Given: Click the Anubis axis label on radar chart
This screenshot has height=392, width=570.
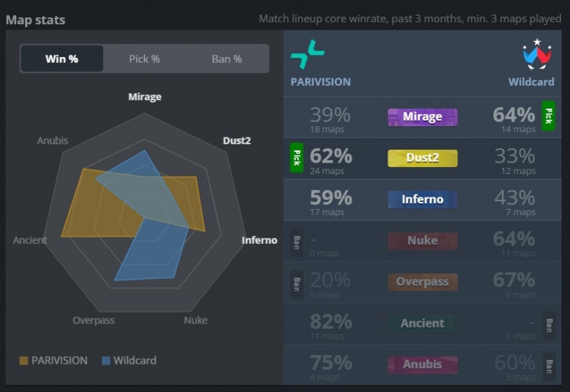Looking at the screenshot, I should click(x=52, y=141).
